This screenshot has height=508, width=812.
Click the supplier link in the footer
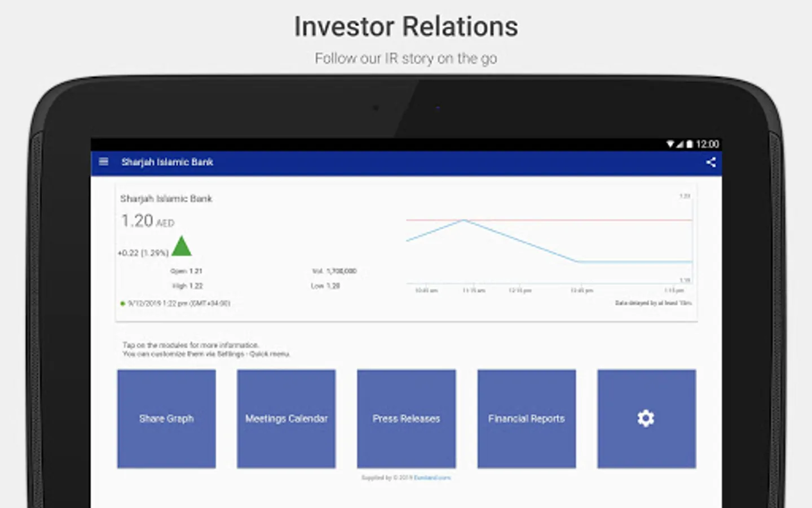coord(432,478)
